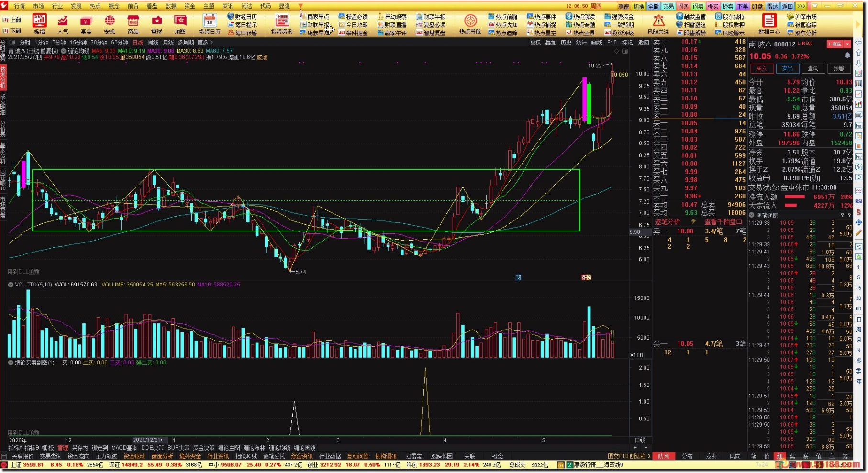The height and width of the screenshot is (473, 868).
Task: Switch to 日线 daily period
Action: pyautogui.click(x=138, y=43)
